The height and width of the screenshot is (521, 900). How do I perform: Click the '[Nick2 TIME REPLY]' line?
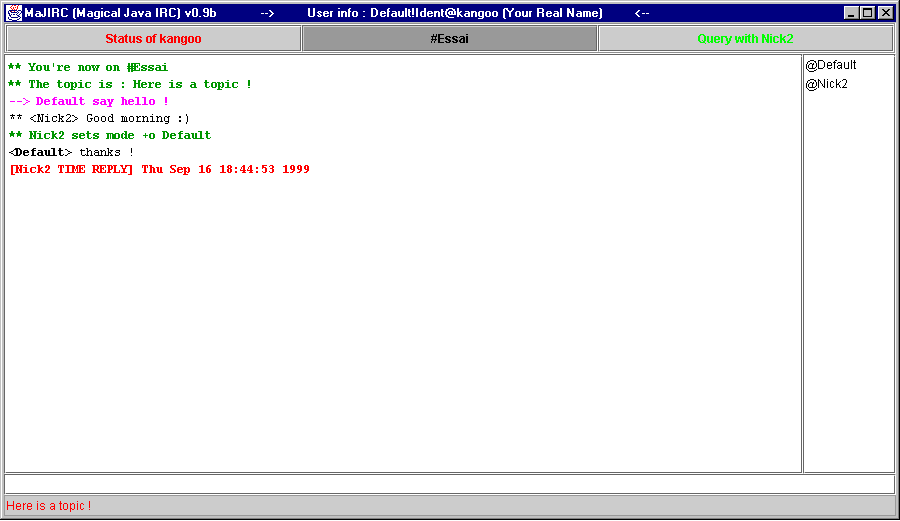160,169
